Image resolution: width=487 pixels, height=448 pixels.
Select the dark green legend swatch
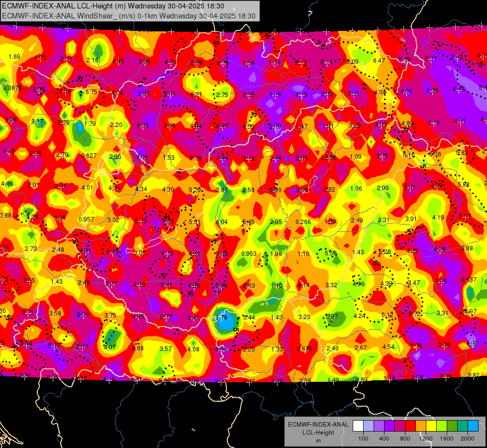click(x=452, y=426)
